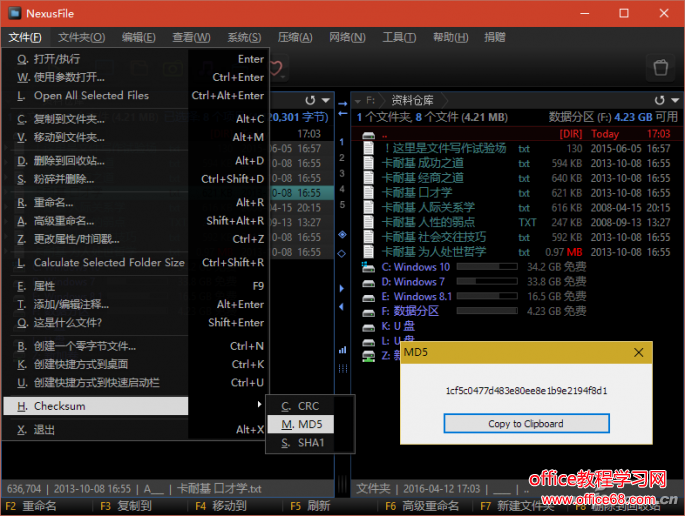
Task: Close the MD5 dialog
Action: click(638, 352)
